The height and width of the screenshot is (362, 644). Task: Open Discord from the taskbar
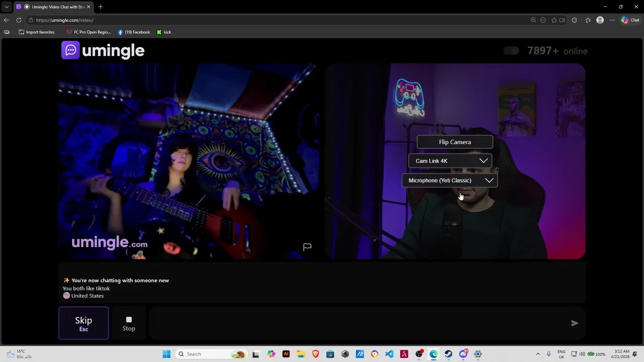point(463,354)
